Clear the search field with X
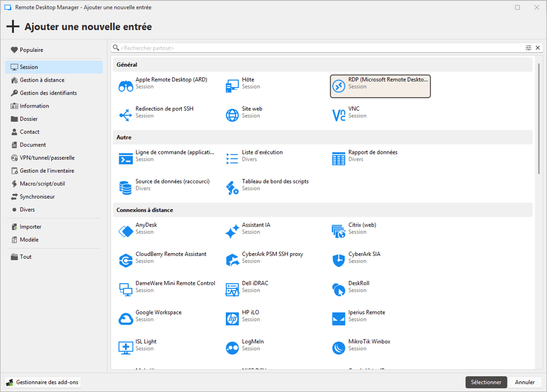Viewport: 547px width, 392px height. pyautogui.click(x=538, y=48)
